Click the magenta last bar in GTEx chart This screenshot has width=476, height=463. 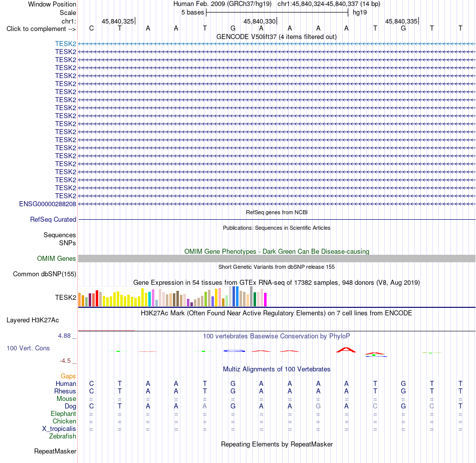266,299
